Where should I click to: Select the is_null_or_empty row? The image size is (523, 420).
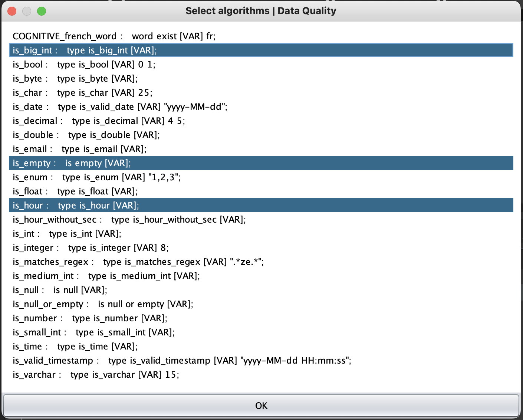[103, 304]
